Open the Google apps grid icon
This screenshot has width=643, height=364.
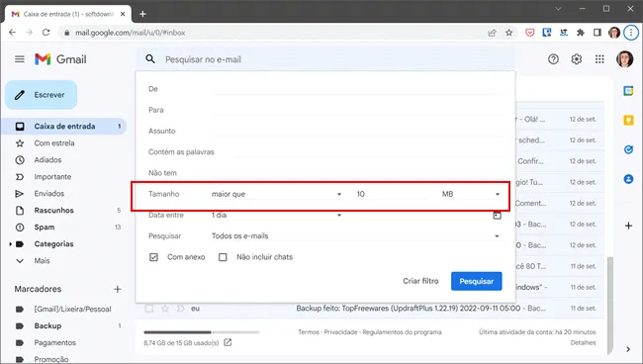[x=599, y=59]
